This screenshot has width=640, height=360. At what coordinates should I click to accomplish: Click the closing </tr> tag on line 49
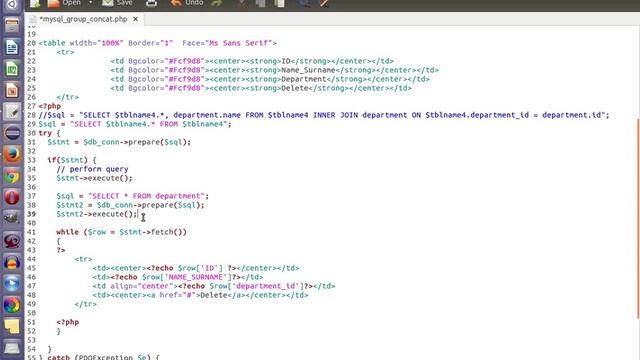[85, 304]
